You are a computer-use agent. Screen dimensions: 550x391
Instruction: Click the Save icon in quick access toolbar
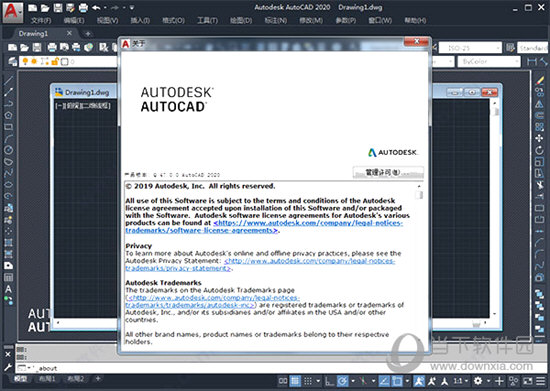[58, 7]
